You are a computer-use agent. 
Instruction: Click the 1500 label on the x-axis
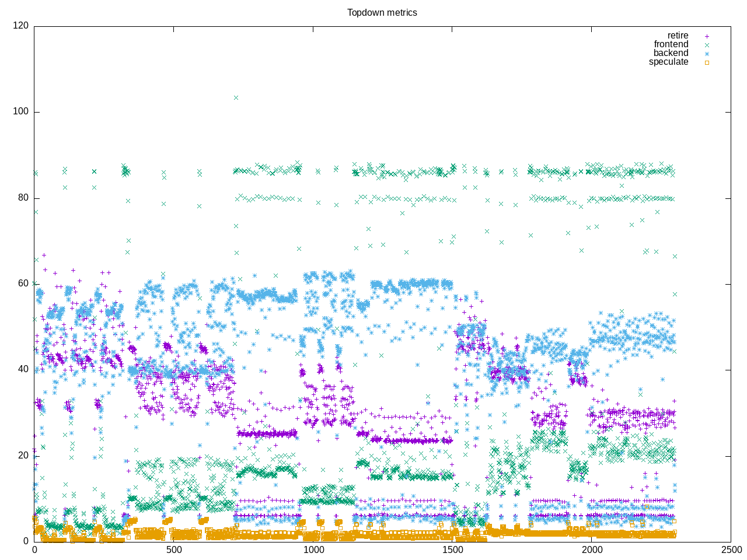pyautogui.click(x=452, y=550)
